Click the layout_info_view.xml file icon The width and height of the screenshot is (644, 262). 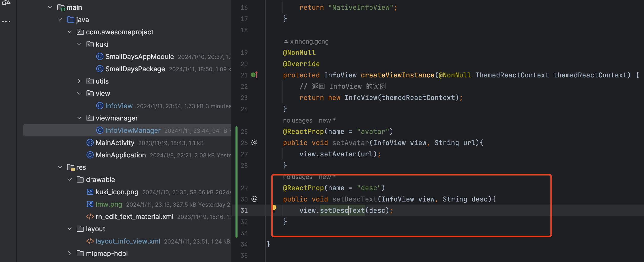click(x=90, y=241)
